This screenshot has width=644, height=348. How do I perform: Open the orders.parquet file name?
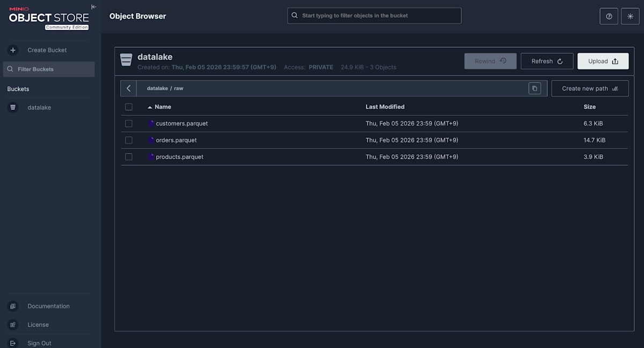[177, 140]
